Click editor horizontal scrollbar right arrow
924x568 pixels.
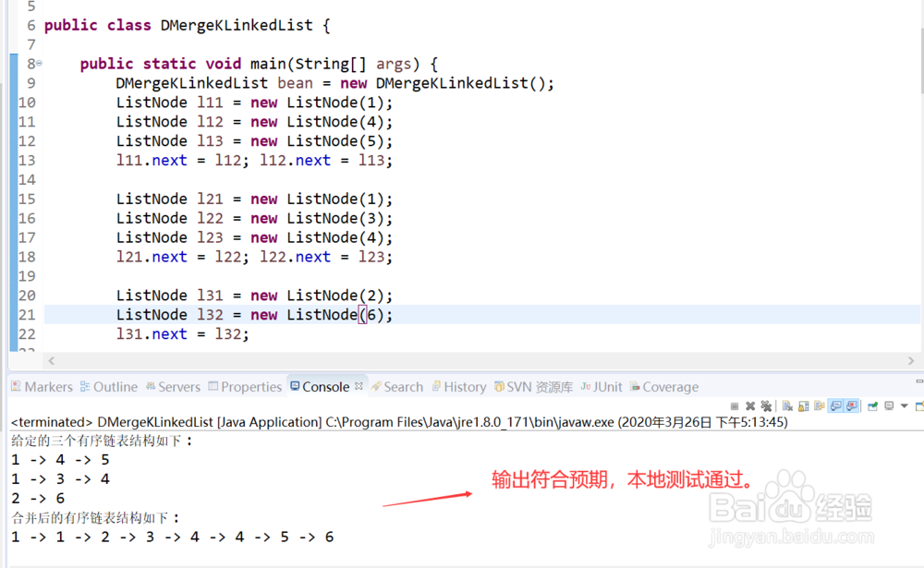click(911, 360)
